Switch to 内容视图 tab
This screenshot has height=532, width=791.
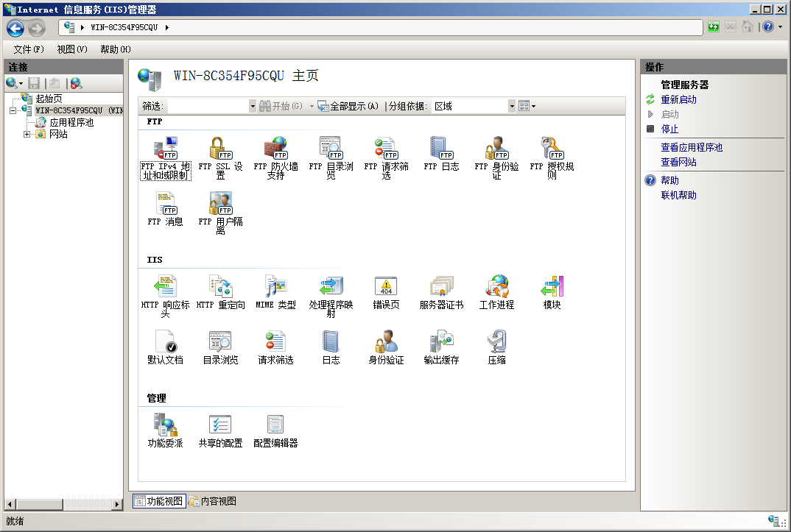click(212, 501)
